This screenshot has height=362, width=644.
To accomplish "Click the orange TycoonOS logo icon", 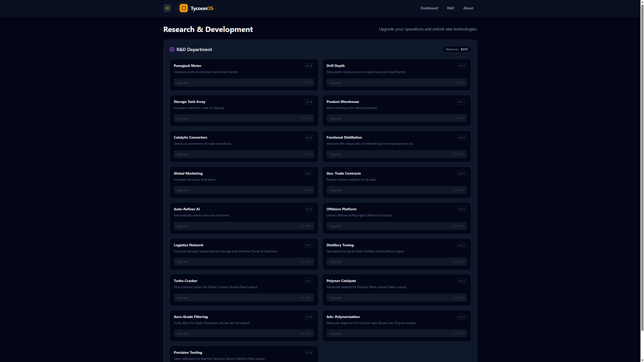I will 183,8.
